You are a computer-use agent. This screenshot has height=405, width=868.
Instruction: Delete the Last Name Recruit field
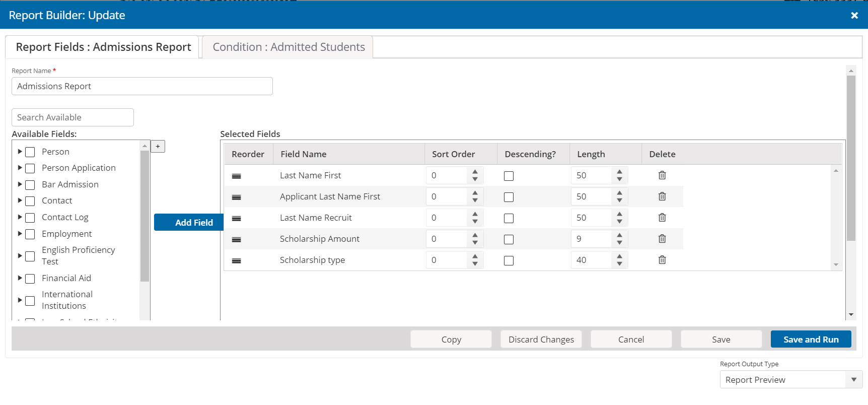click(x=662, y=218)
